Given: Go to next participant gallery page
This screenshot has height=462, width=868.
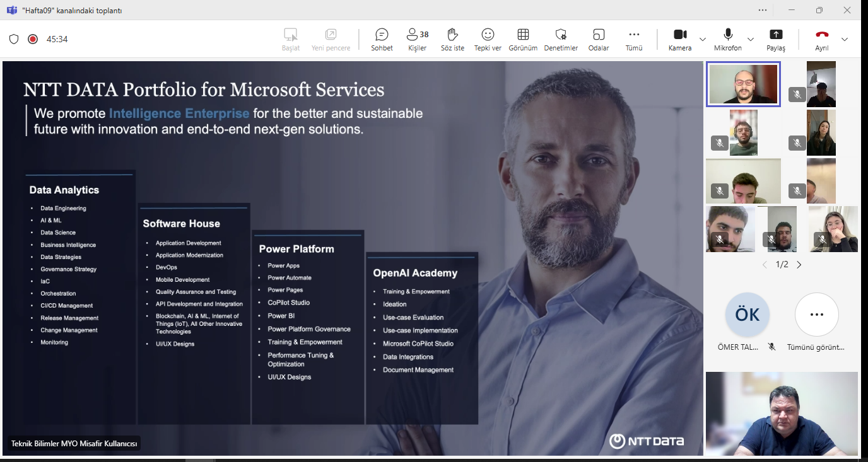Looking at the screenshot, I should tap(799, 265).
